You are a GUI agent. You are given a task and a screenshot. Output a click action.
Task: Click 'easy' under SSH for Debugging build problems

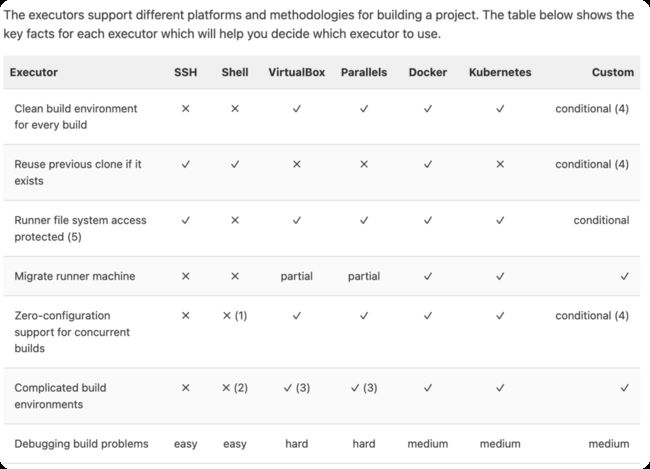click(x=185, y=444)
